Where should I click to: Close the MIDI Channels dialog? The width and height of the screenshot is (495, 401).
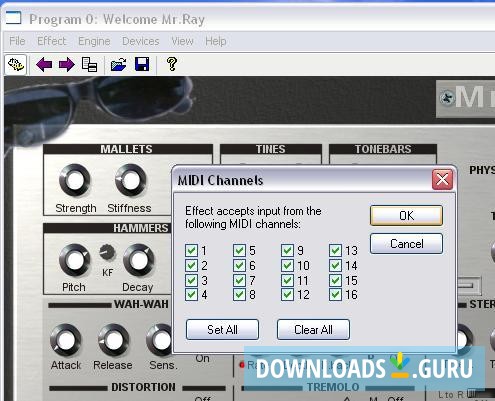442,180
